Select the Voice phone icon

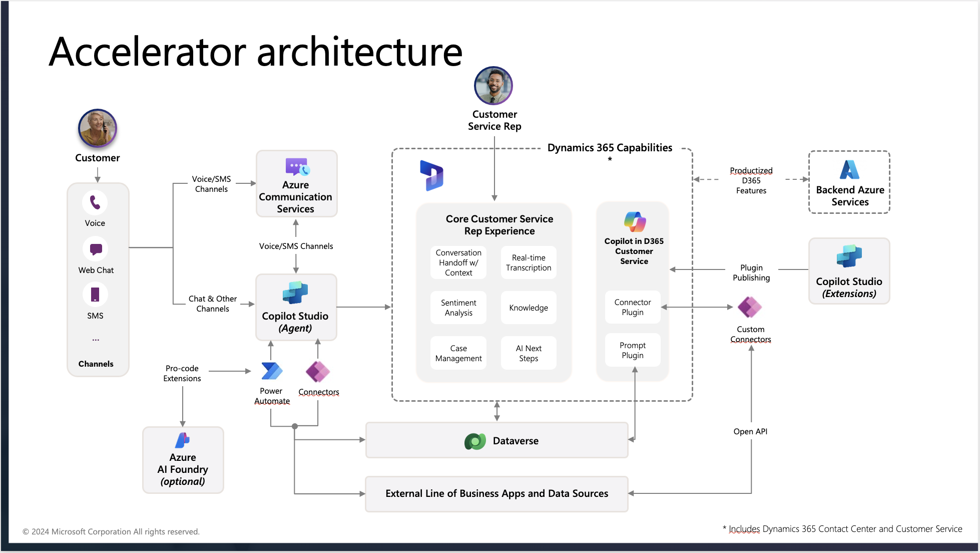(x=95, y=203)
